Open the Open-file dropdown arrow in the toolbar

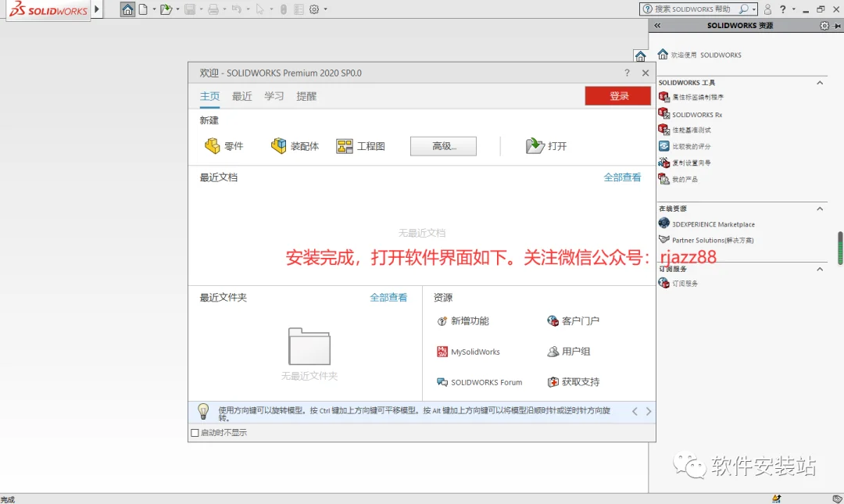(177, 9)
